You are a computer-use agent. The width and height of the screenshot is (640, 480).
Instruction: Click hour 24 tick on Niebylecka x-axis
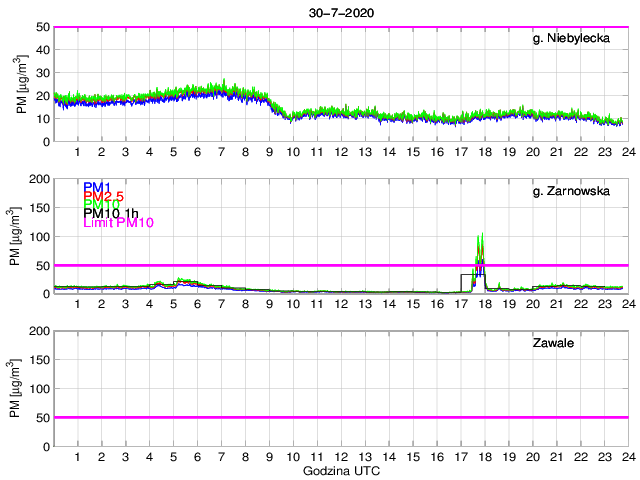(627, 152)
